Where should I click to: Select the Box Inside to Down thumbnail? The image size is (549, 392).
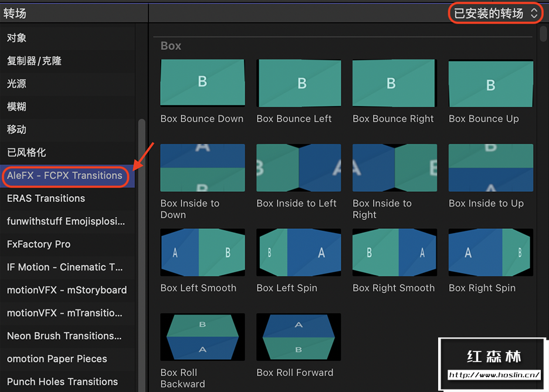tap(202, 167)
